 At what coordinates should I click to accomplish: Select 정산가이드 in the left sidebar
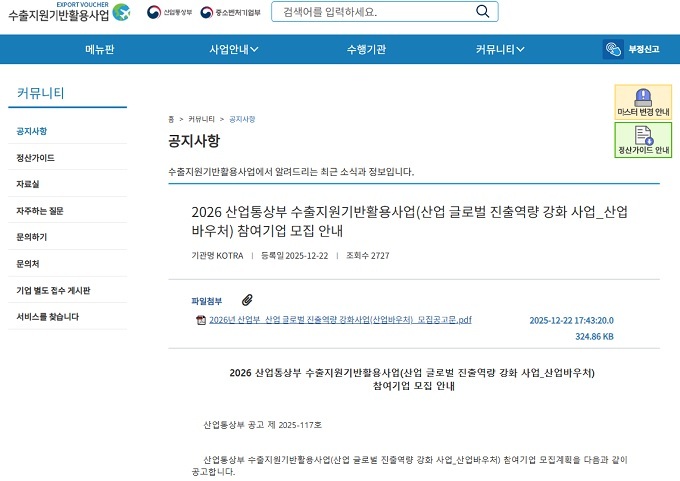click(x=35, y=158)
